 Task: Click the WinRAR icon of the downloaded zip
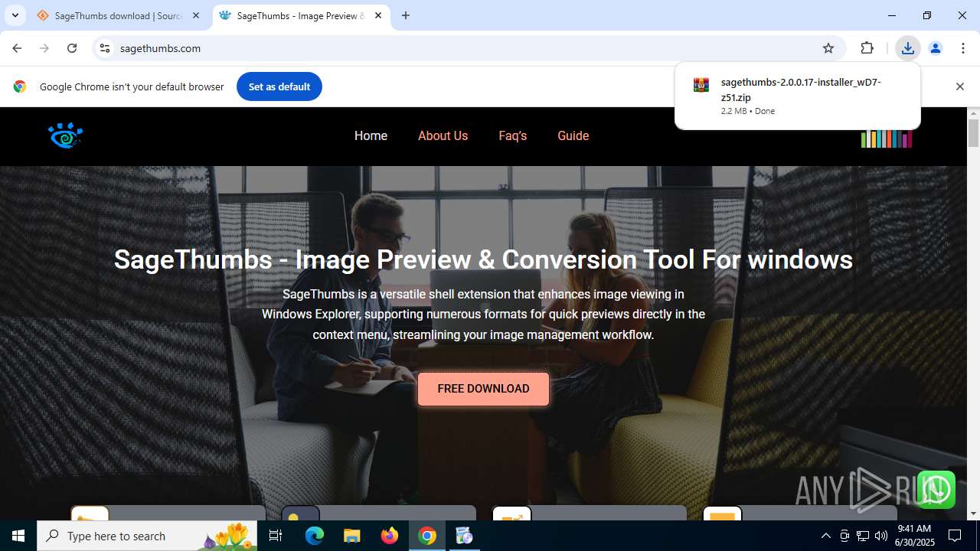click(x=701, y=85)
